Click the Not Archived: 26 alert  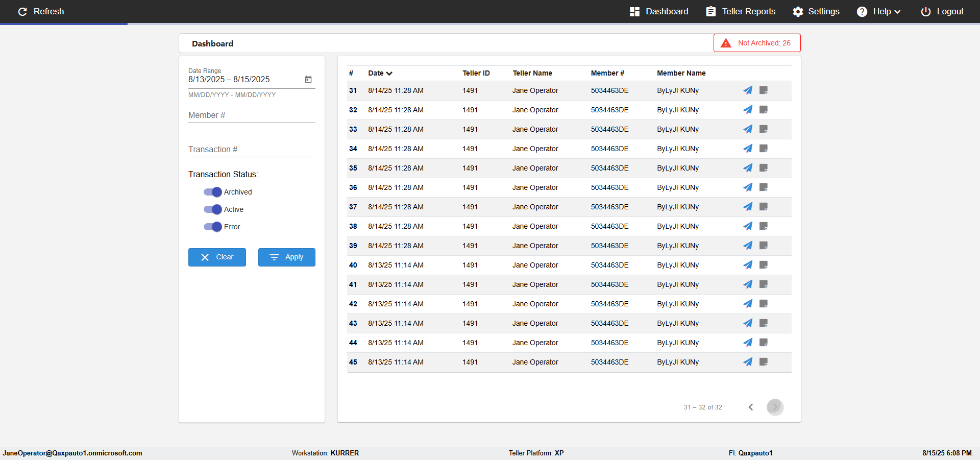[x=757, y=43]
